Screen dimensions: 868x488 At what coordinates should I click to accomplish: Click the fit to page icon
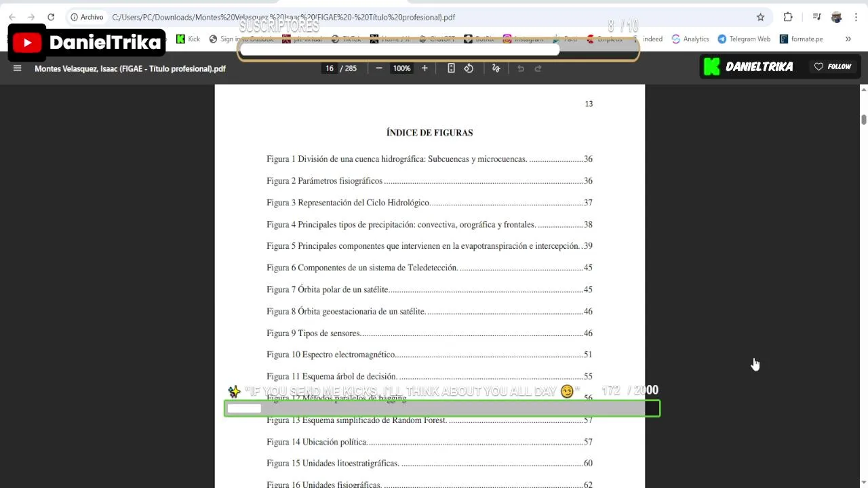point(451,68)
